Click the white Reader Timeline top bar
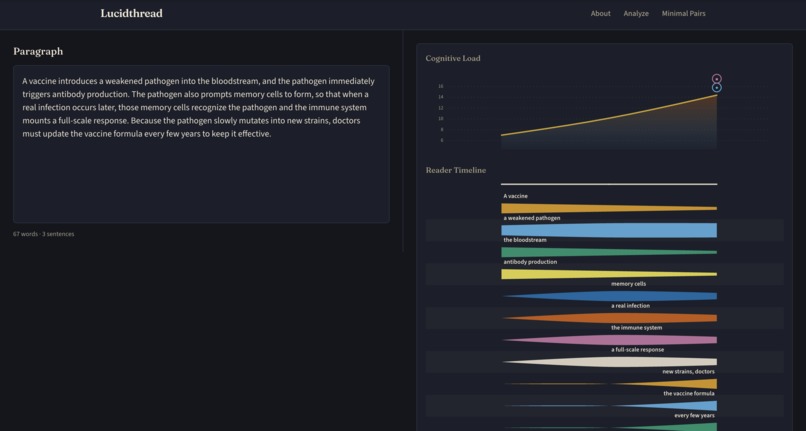 (609, 184)
